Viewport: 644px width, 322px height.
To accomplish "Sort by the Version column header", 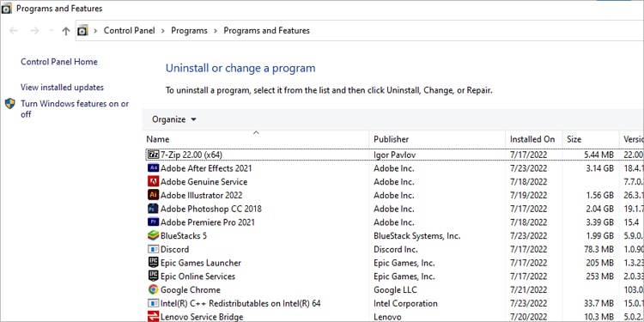I will (632, 139).
